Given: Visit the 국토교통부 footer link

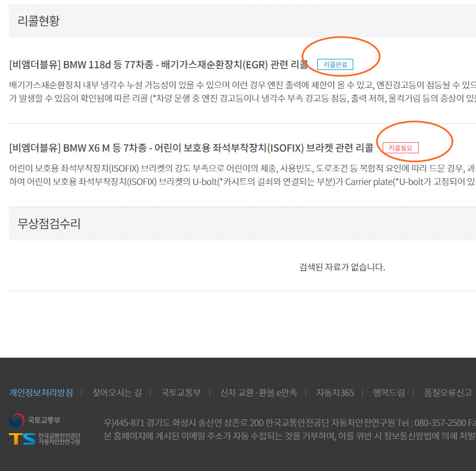Looking at the screenshot, I should (x=181, y=393).
